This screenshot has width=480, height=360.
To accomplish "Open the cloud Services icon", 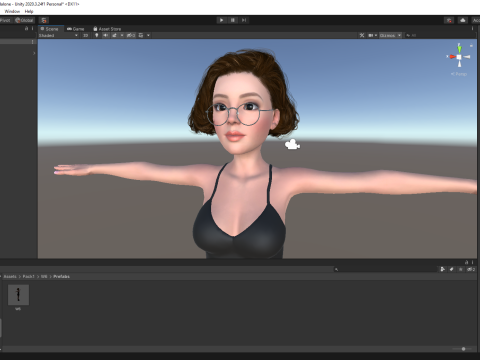I will point(463,20).
